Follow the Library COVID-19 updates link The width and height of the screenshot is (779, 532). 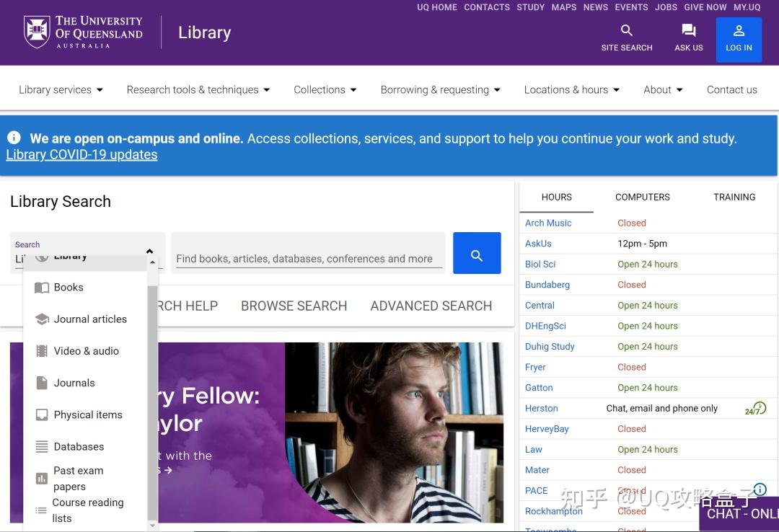tap(81, 154)
